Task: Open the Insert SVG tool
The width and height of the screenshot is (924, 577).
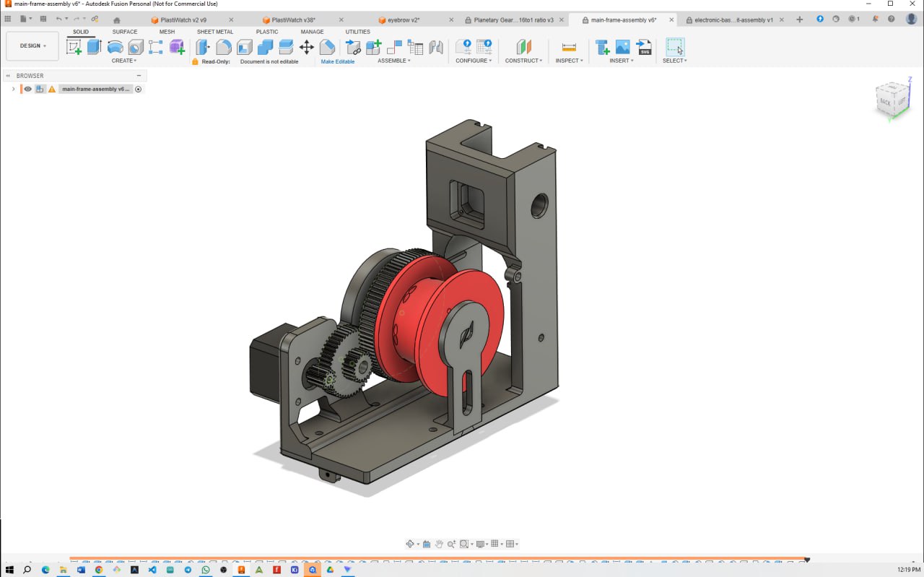Action: pyautogui.click(x=644, y=48)
